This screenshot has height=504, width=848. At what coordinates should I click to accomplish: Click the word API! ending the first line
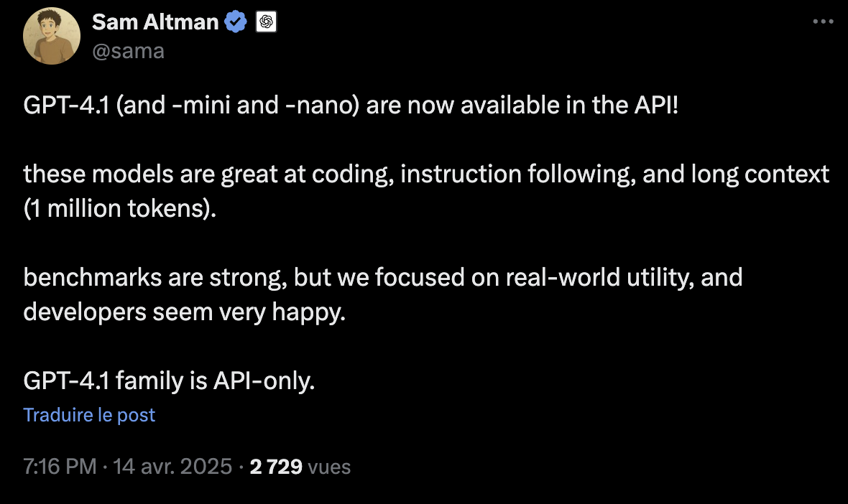pyautogui.click(x=656, y=105)
